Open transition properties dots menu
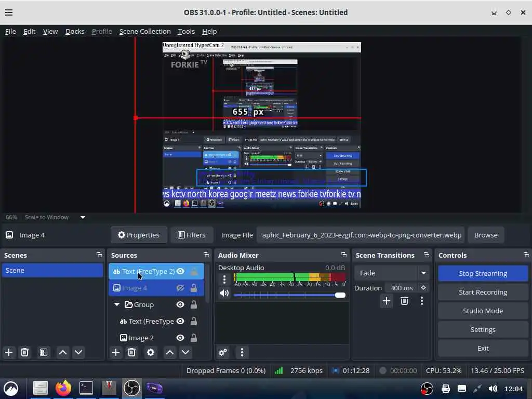This screenshot has height=399, width=532. [422, 301]
